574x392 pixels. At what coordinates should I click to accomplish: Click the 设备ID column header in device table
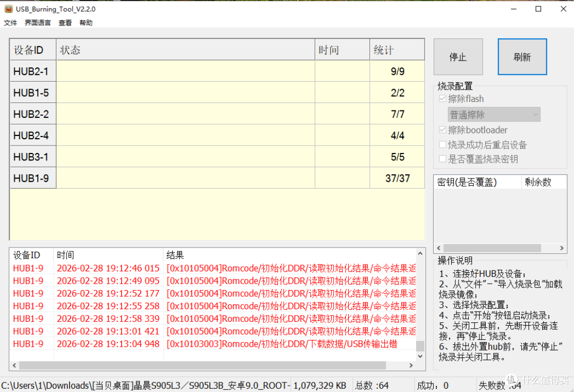pyautogui.click(x=33, y=50)
